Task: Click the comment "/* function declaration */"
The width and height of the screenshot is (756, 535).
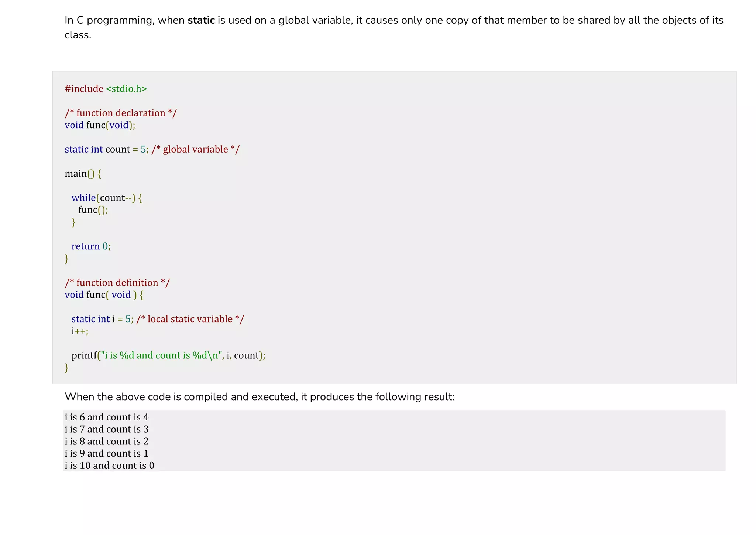Action: click(x=121, y=113)
